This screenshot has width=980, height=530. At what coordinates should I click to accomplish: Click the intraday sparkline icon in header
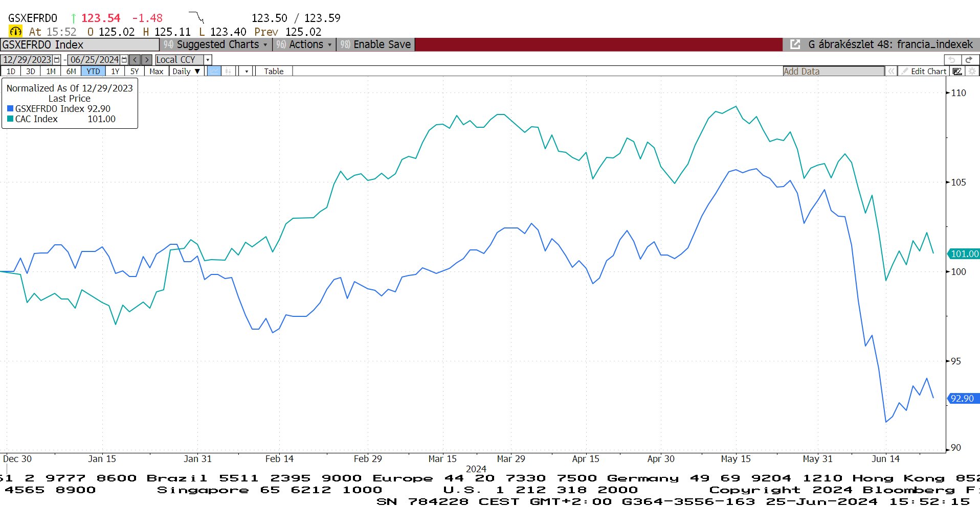point(196,17)
